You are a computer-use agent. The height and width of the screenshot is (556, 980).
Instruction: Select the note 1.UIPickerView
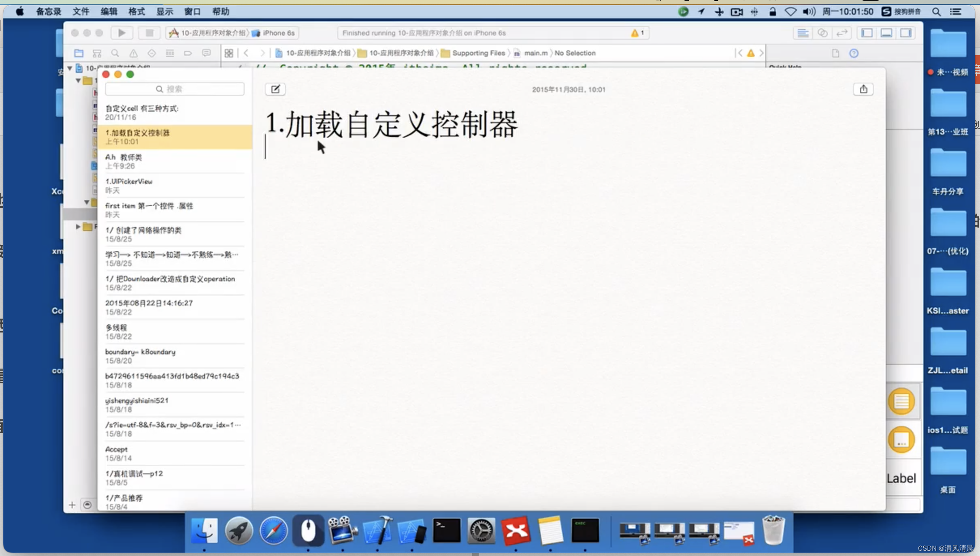pyautogui.click(x=175, y=186)
